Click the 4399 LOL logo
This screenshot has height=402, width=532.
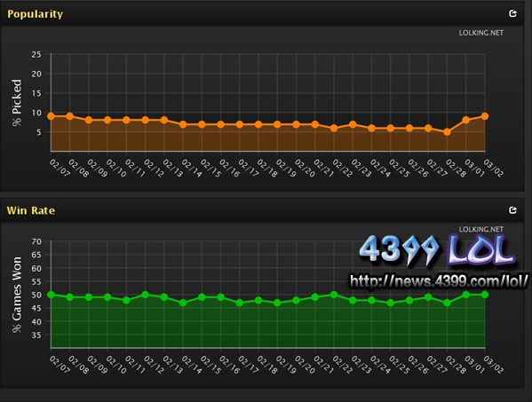coord(437,250)
